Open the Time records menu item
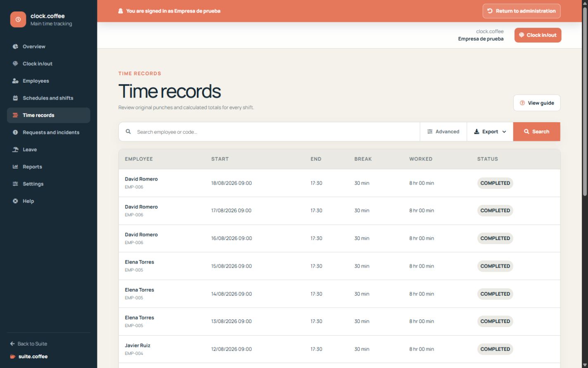 [x=49, y=115]
